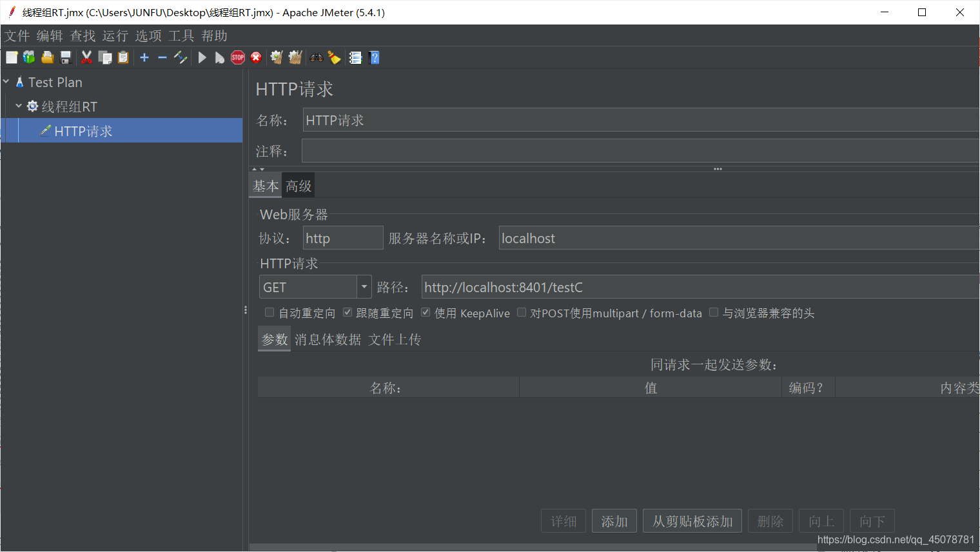The height and width of the screenshot is (552, 980).
Task: Collapse all nodes with minus icon
Action: click(162, 57)
